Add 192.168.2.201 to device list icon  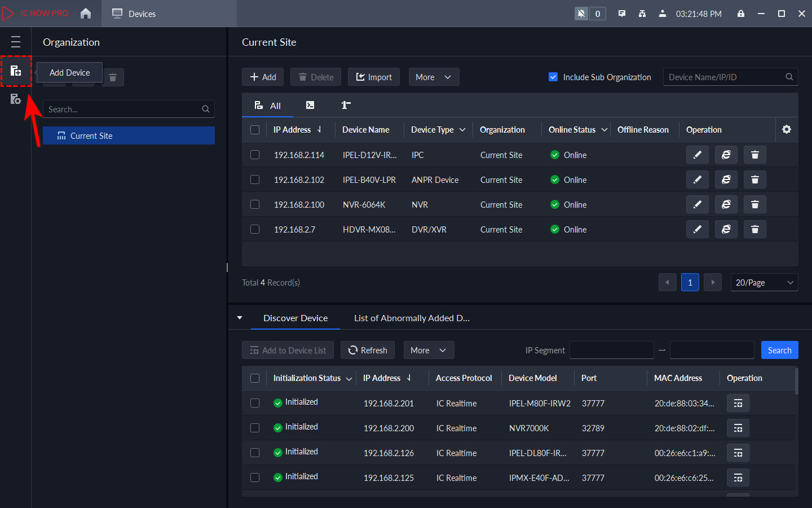coord(738,404)
